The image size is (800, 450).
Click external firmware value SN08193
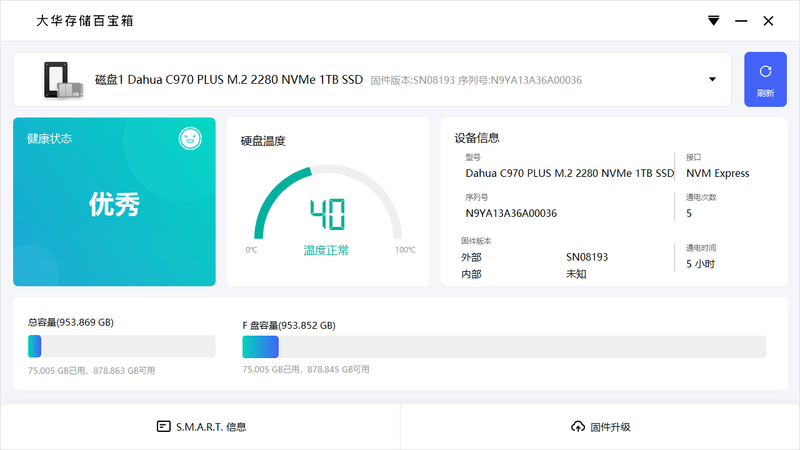(587, 257)
